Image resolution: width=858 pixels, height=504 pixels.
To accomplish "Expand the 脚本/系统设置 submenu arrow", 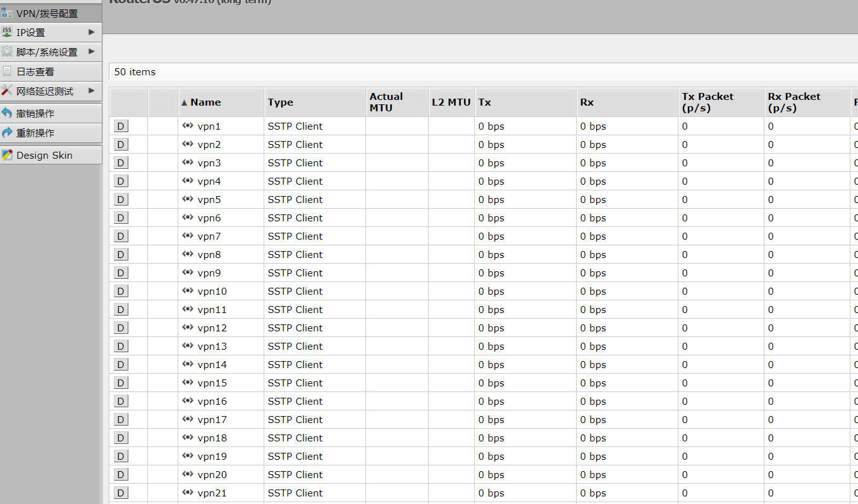I will click(x=92, y=52).
